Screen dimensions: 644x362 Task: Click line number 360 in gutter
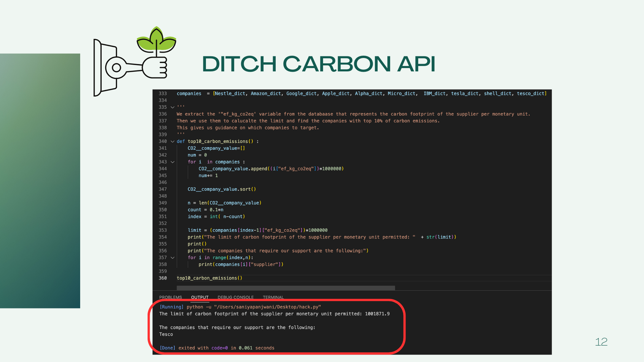pyautogui.click(x=163, y=278)
